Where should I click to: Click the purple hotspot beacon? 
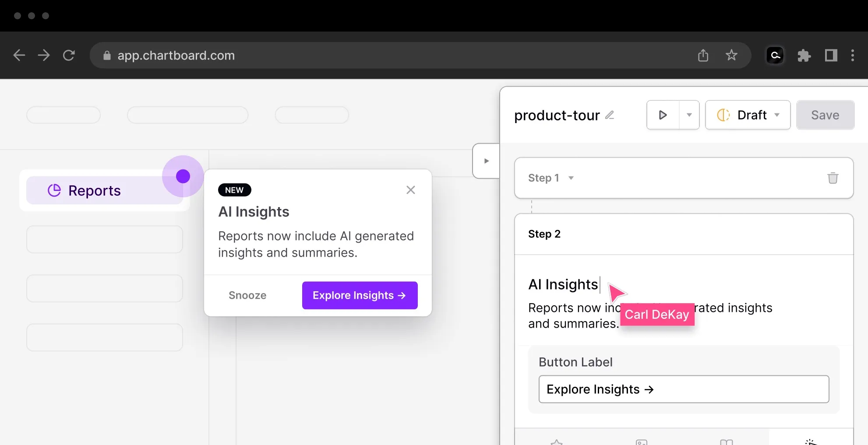point(183,176)
